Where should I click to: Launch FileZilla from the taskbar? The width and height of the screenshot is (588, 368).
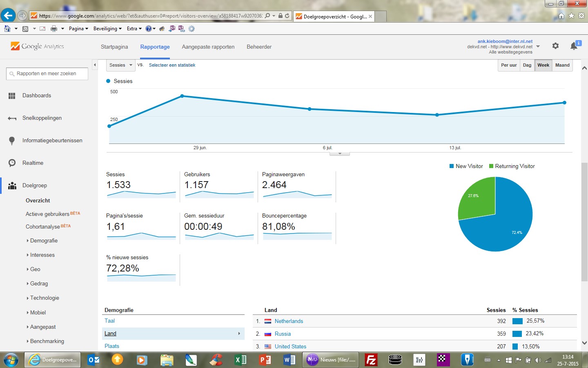coord(371,360)
